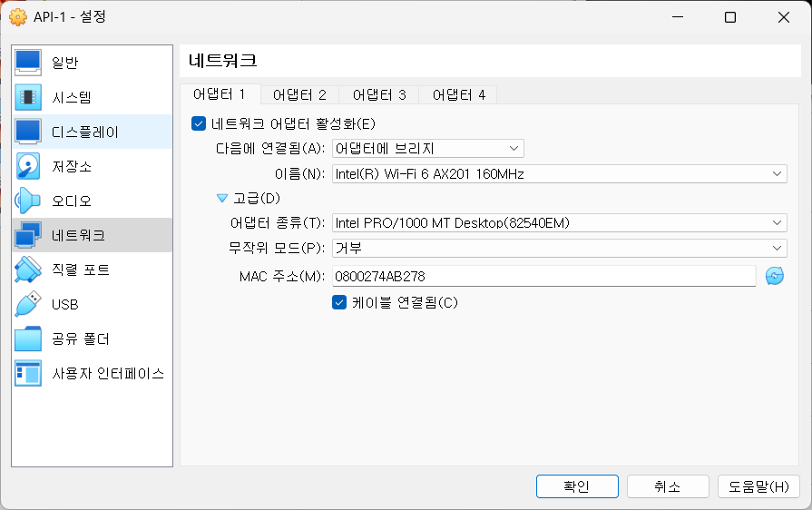Click the 오디오 speaker icon
812x510 pixels.
(28, 201)
